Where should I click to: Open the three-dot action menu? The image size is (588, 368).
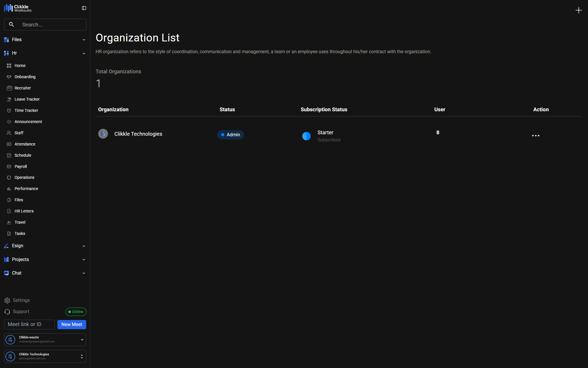click(535, 135)
